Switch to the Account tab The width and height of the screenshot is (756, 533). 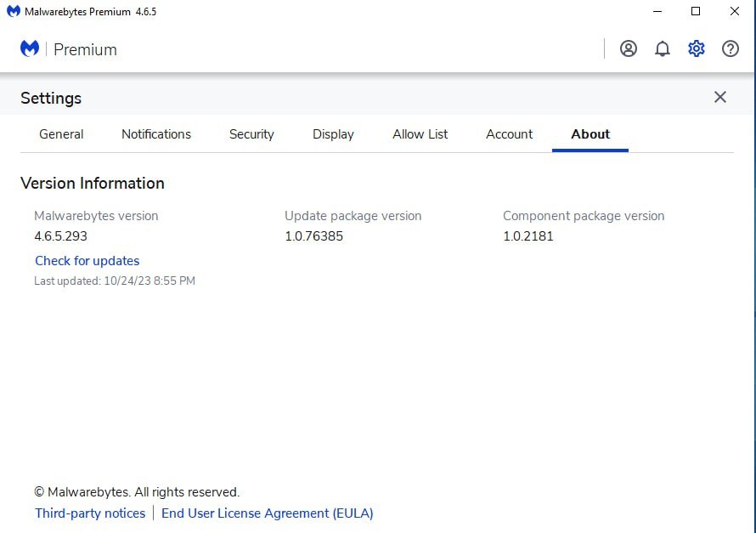click(509, 134)
